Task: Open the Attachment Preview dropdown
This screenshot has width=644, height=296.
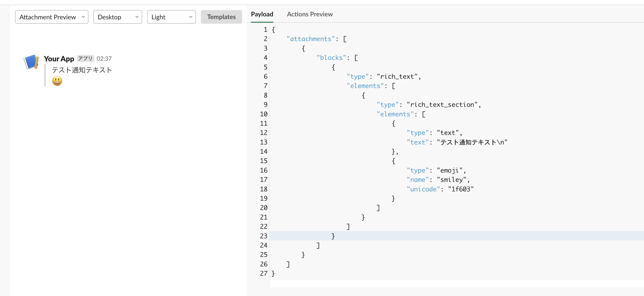Action: [52, 17]
